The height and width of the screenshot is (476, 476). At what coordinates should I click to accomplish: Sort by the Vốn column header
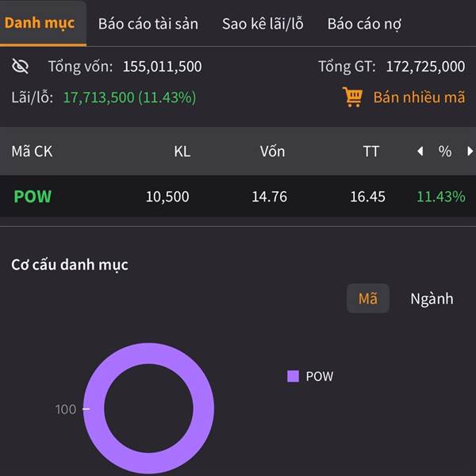[272, 152]
